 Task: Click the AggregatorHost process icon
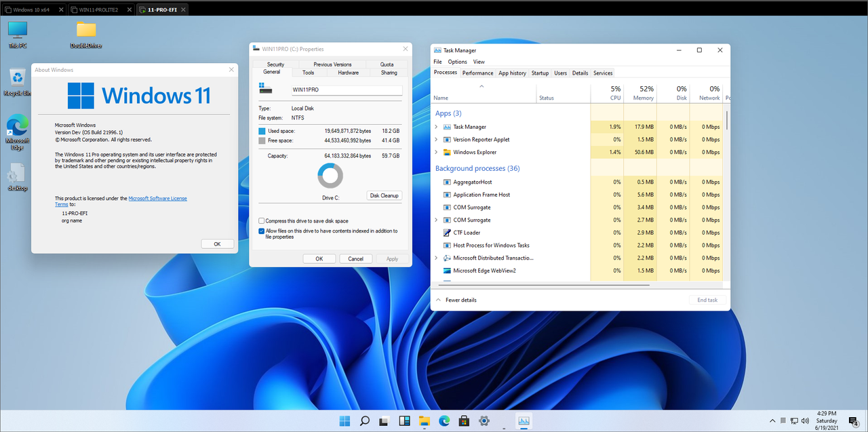point(447,182)
